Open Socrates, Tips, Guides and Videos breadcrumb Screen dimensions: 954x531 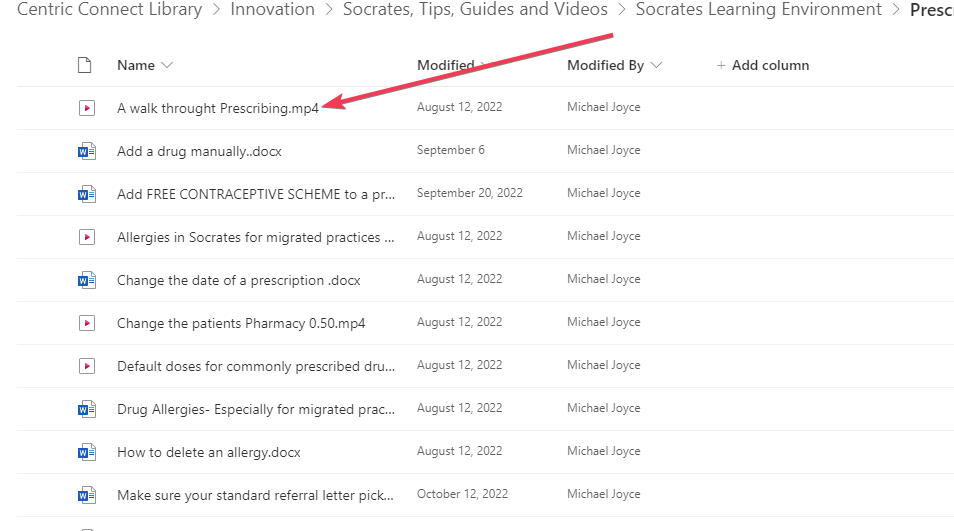click(475, 9)
